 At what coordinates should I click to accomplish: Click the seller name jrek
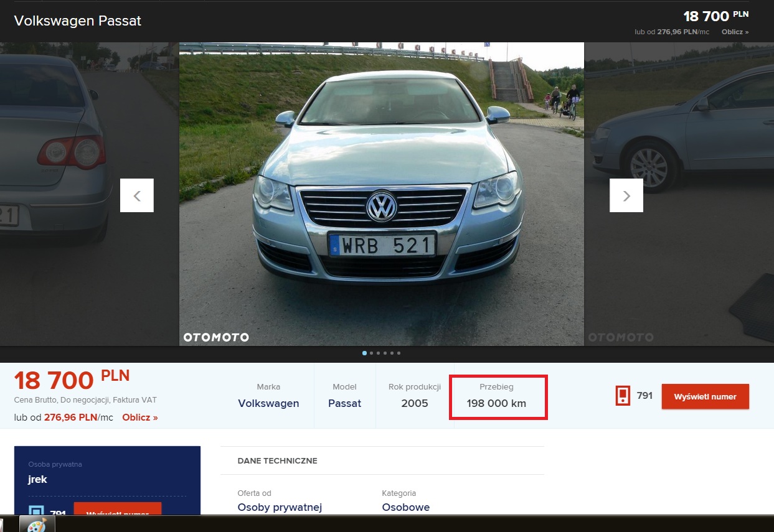coord(37,480)
